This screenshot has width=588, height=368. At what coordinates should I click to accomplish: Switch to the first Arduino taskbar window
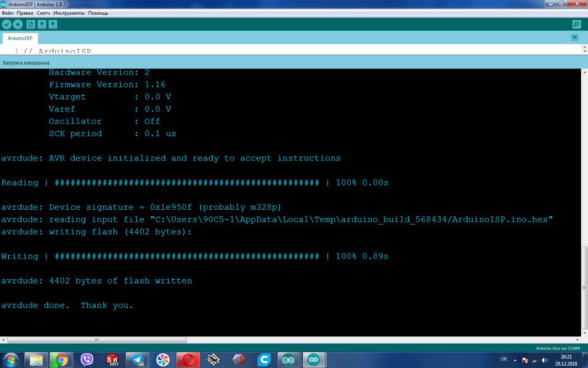point(288,360)
